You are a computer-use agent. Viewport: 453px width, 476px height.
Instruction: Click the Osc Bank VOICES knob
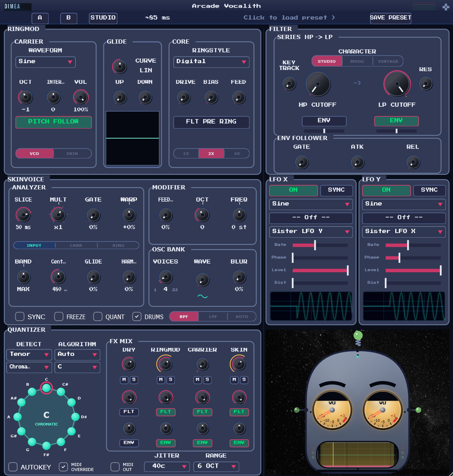pyautogui.click(x=166, y=277)
